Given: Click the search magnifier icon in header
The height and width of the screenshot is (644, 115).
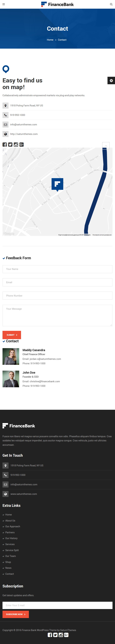Looking at the screenshot, I should pos(111,4).
